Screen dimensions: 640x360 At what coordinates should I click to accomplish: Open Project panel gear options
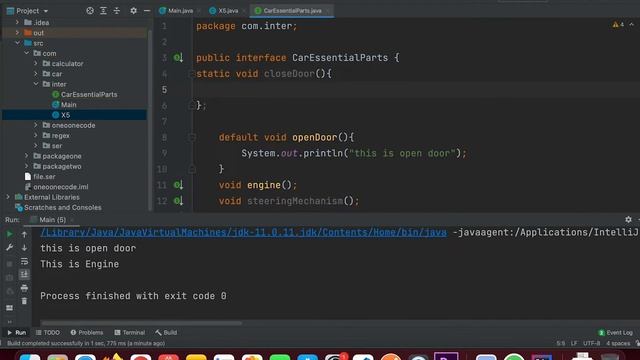point(133,11)
